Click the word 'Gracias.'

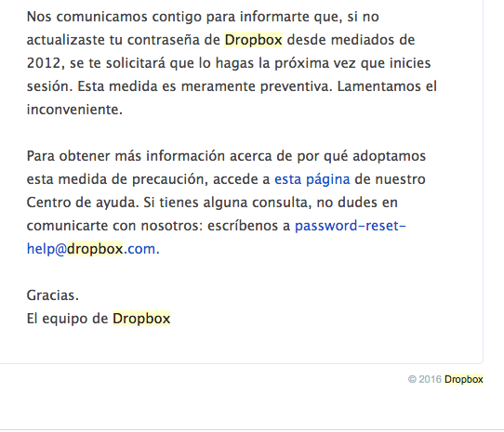(53, 295)
